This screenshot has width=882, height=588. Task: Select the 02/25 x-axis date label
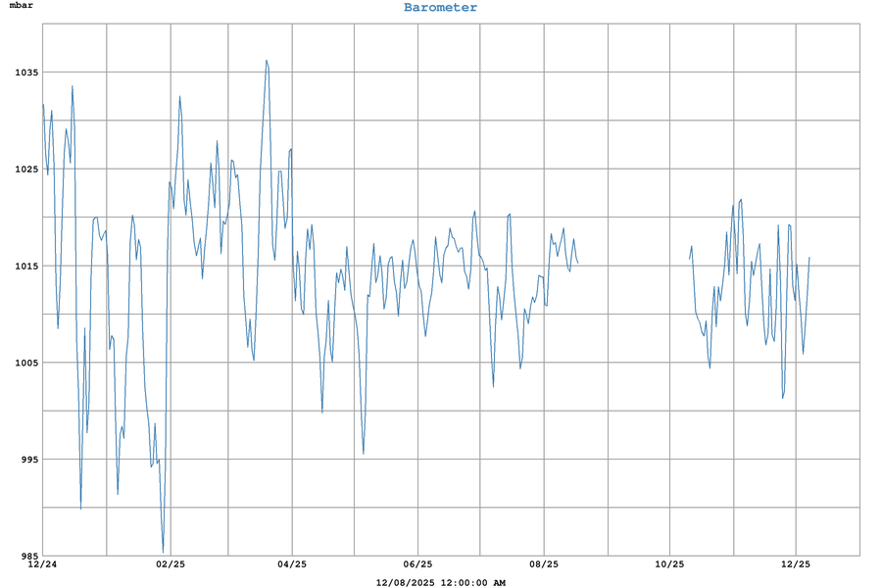coord(171,564)
